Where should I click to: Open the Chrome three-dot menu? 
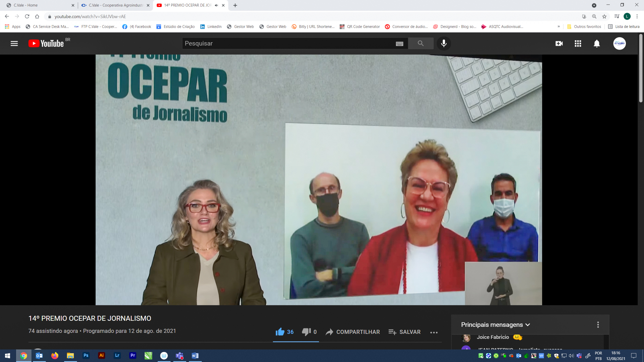[637, 16]
